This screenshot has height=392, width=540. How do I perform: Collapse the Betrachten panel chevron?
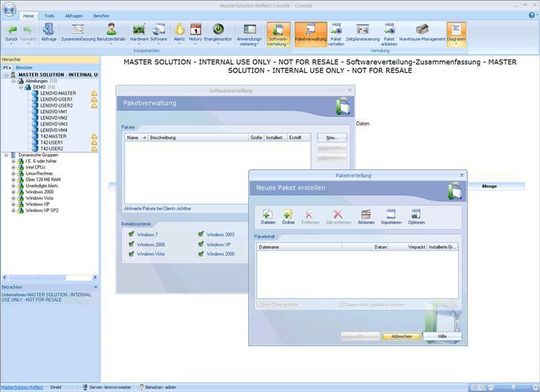click(x=95, y=287)
